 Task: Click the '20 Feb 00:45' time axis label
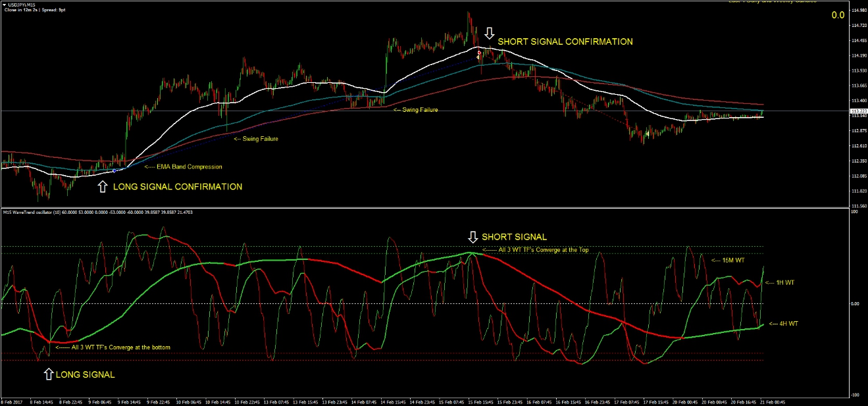(x=685, y=401)
